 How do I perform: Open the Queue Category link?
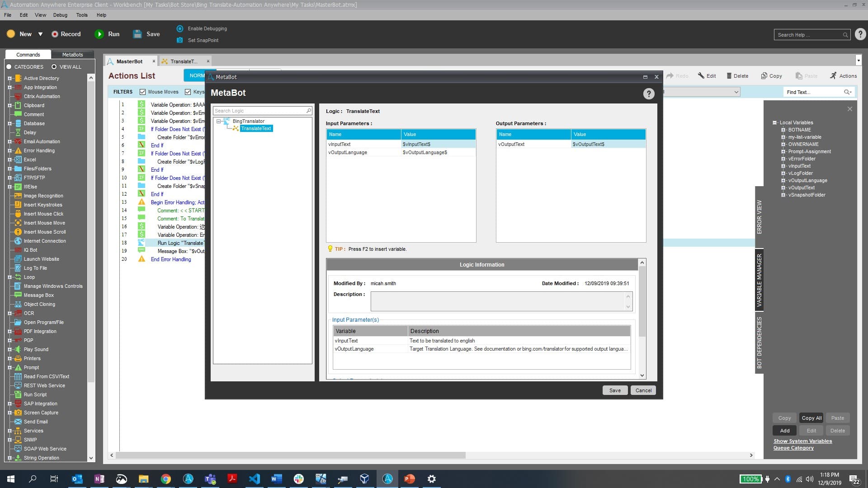[793, 448]
